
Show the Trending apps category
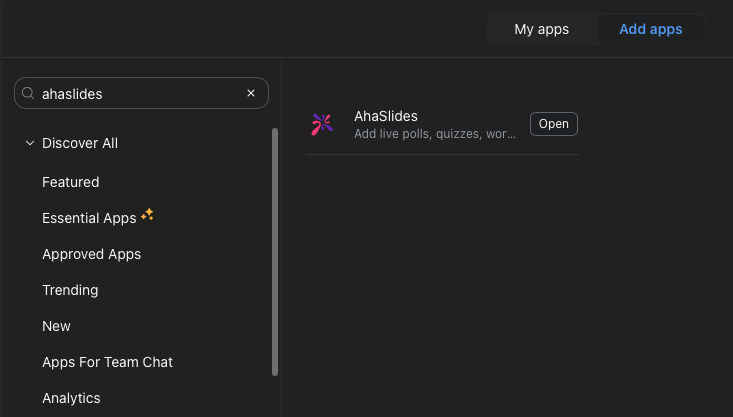(70, 290)
